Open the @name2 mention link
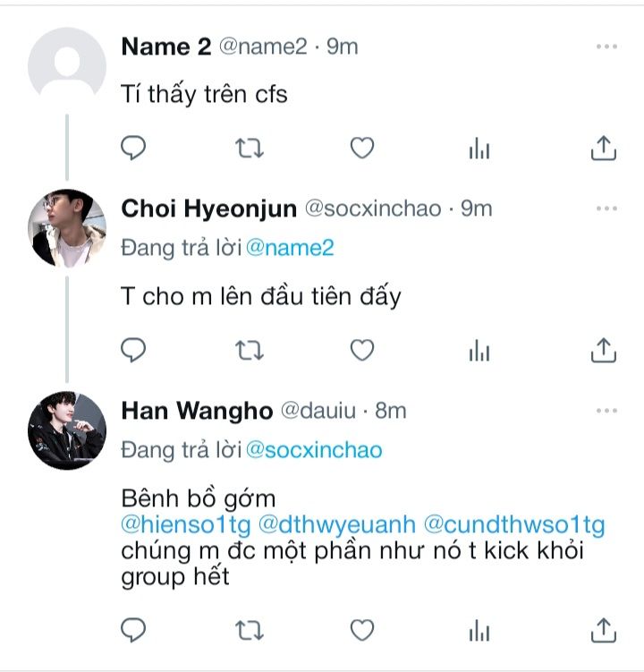The image size is (644, 672). 289,248
